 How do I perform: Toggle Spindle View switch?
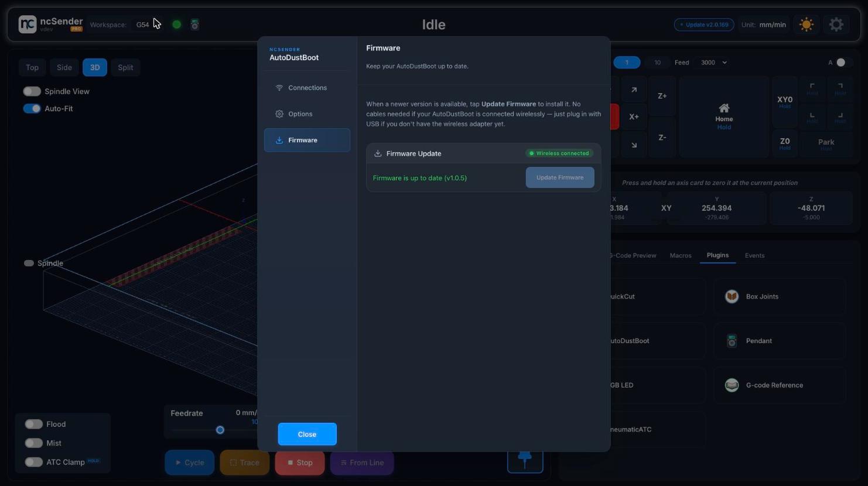point(32,91)
